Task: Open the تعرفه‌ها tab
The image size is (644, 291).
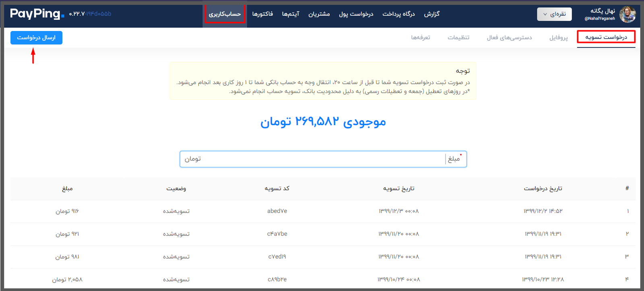Action: click(x=421, y=37)
